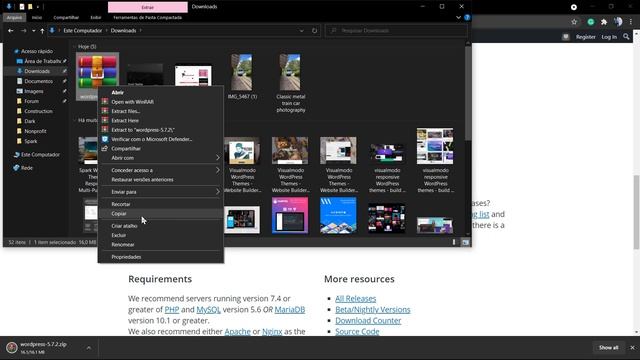
Task: Click the WordPress site search icon
Action: click(x=626, y=37)
